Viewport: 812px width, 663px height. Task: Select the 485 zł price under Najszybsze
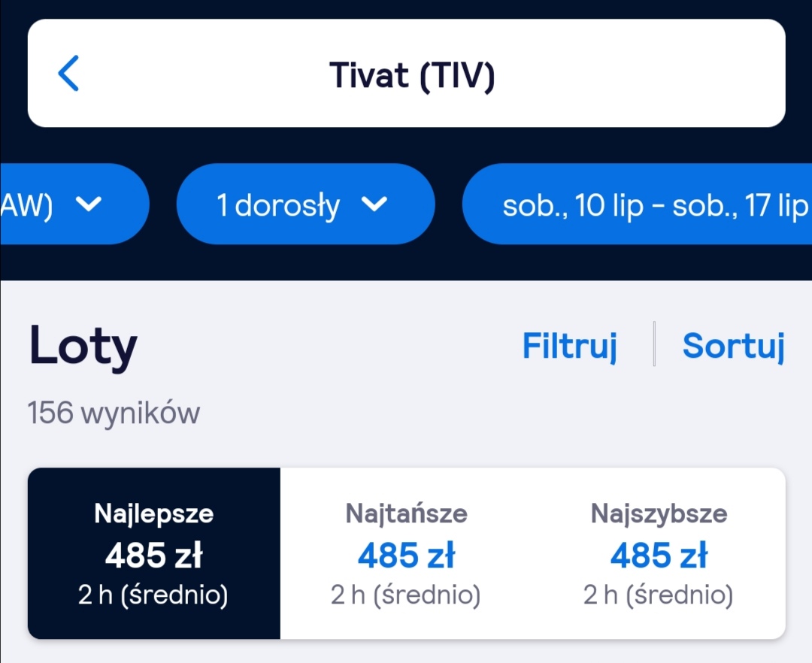pyautogui.click(x=659, y=556)
